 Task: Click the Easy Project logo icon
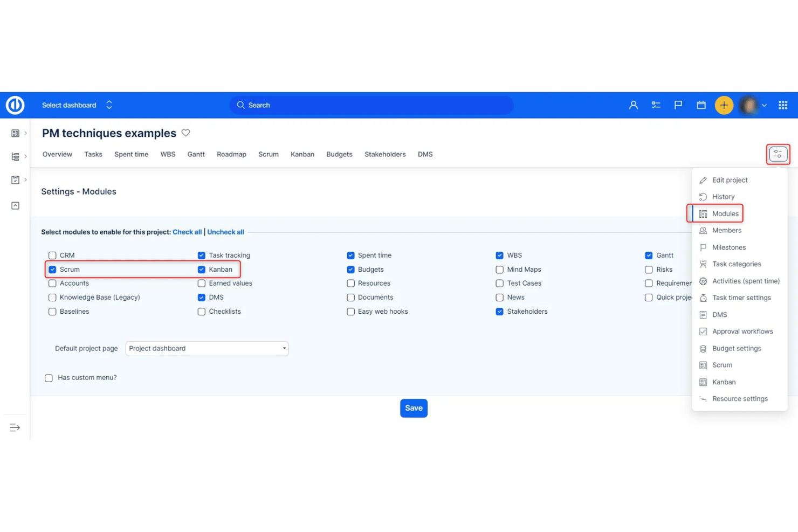(x=15, y=105)
